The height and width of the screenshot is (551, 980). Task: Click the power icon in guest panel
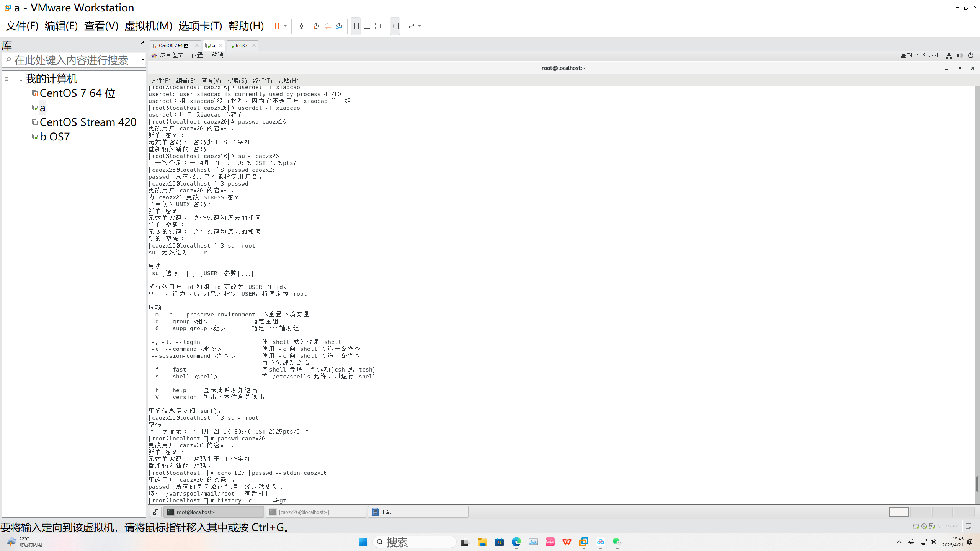[x=971, y=55]
